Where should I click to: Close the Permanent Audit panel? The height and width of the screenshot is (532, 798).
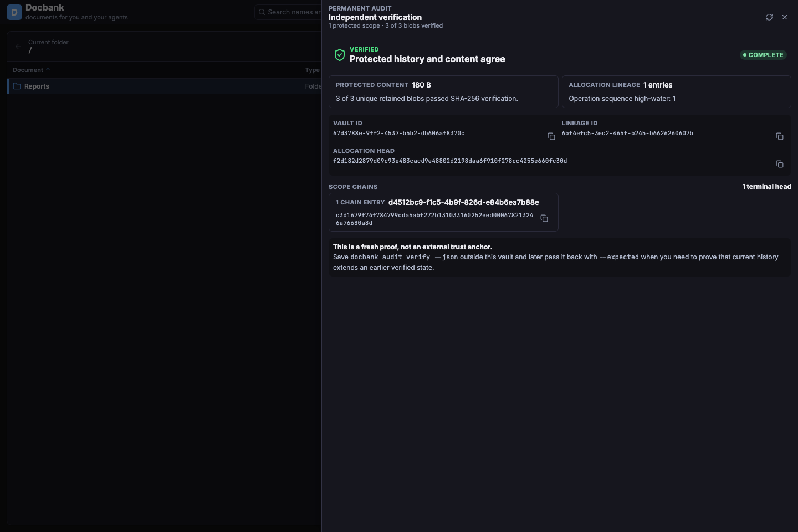tap(785, 17)
